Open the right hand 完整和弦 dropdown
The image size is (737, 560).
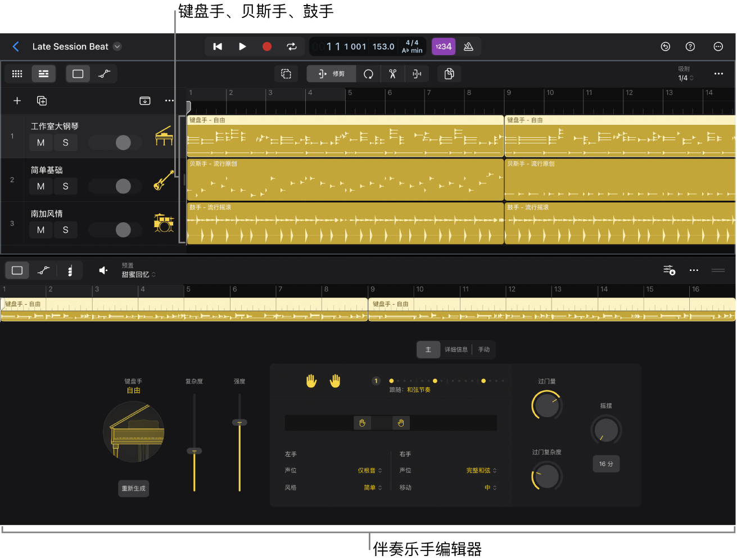point(481,471)
